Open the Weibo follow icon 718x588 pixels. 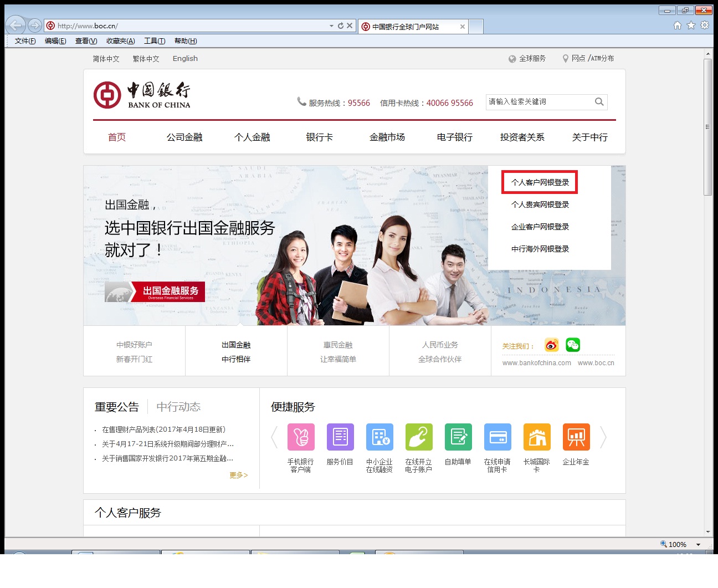click(x=551, y=345)
